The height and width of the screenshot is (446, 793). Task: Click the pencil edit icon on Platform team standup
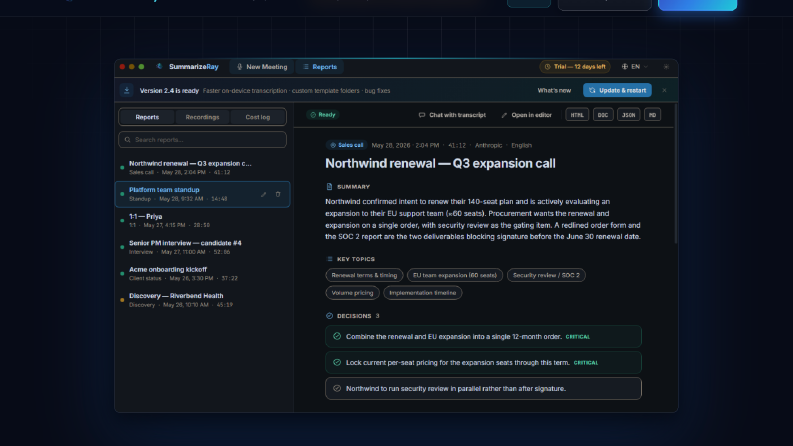(263, 194)
